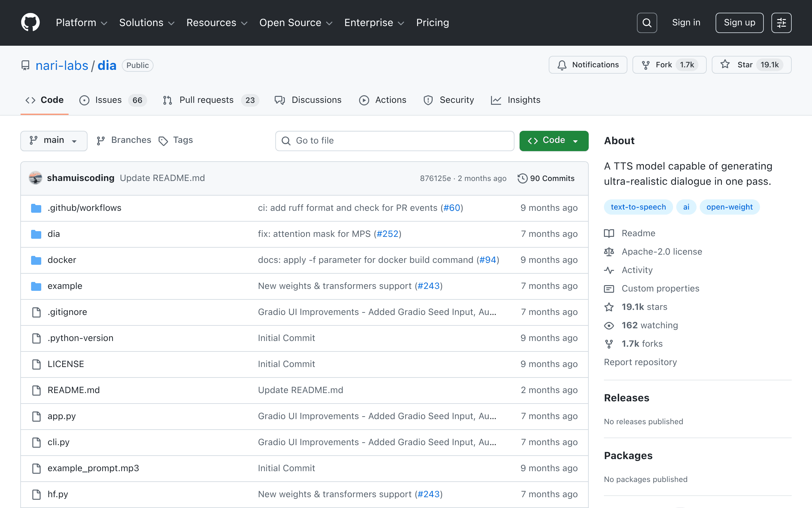Click Sign in link

pos(686,23)
